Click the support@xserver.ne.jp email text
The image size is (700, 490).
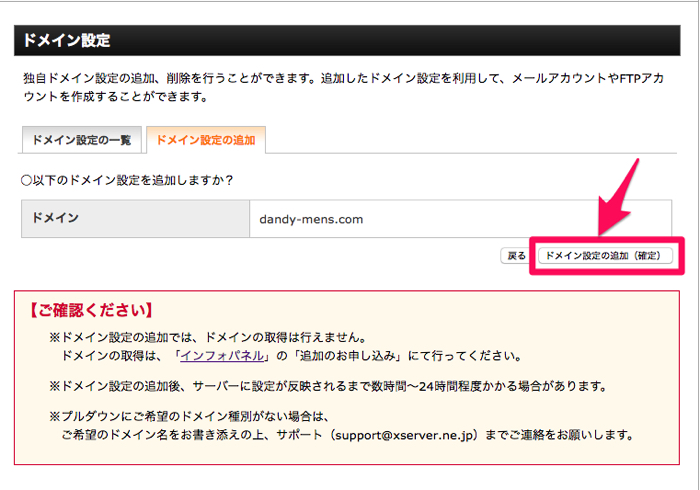click(403, 435)
